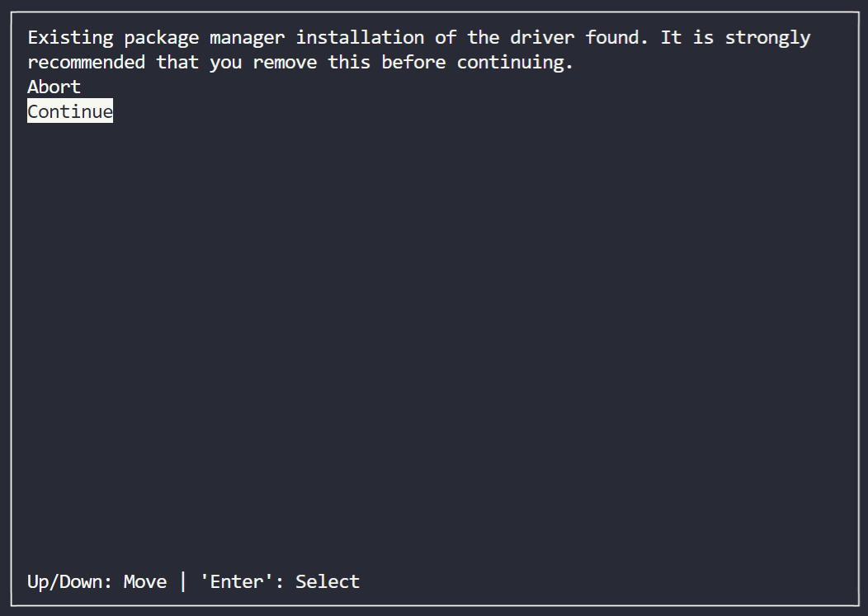Click the word 'Existing' in the warning
The height and width of the screenshot is (616, 868).
70,38
